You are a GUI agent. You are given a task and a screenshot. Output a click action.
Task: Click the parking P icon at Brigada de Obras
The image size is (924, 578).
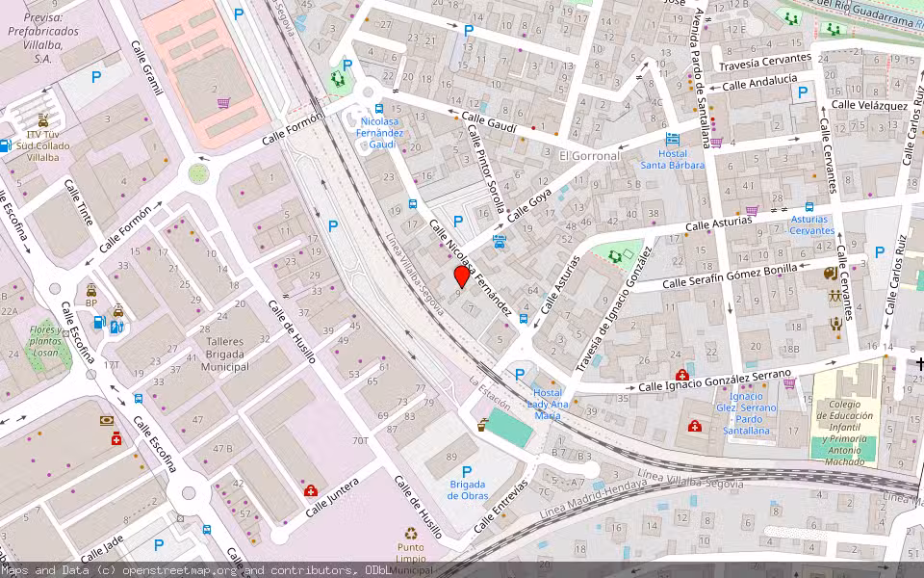[468, 471]
